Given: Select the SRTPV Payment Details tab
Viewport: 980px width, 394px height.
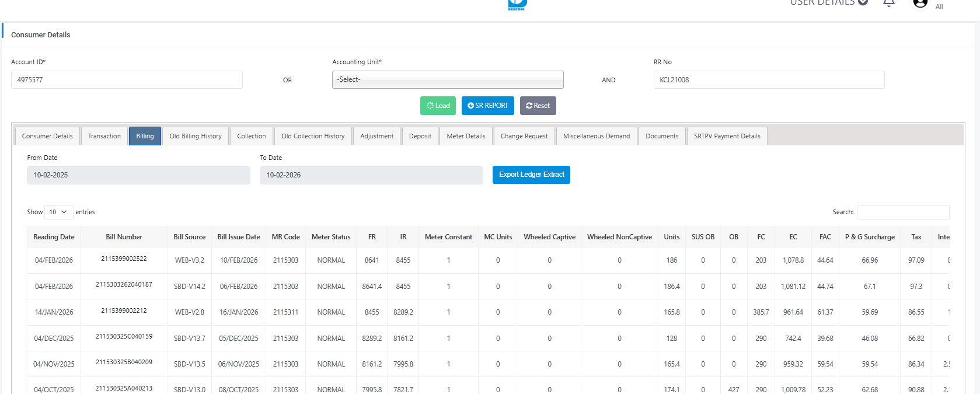Looking at the screenshot, I should [x=727, y=136].
